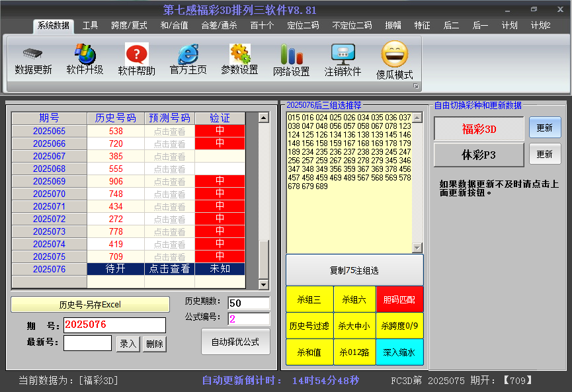Image resolution: width=572 pixels, height=392 pixels.
Task: Select the 体彩P3 lottery type
Action: coord(479,155)
